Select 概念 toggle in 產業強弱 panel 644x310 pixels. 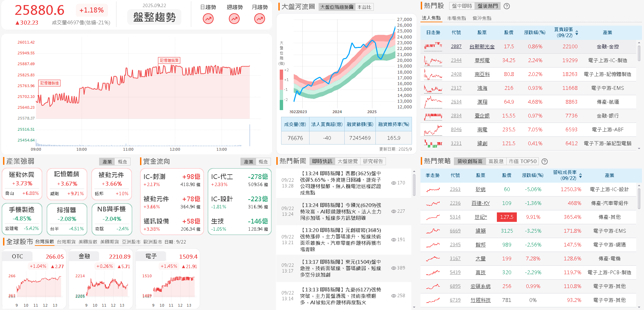[122, 162]
